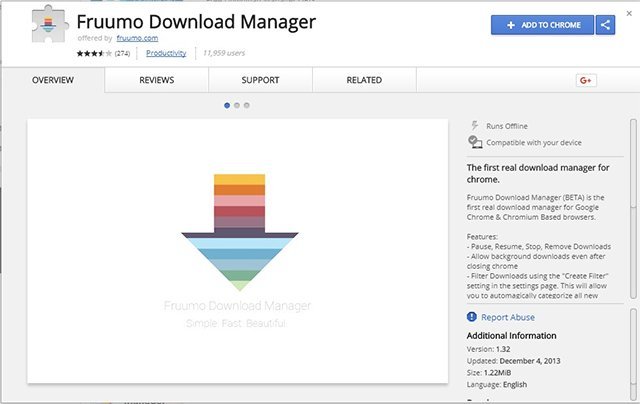This screenshot has height=404, width=640.
Task: Open the Productivity category link
Action: pyautogui.click(x=166, y=53)
